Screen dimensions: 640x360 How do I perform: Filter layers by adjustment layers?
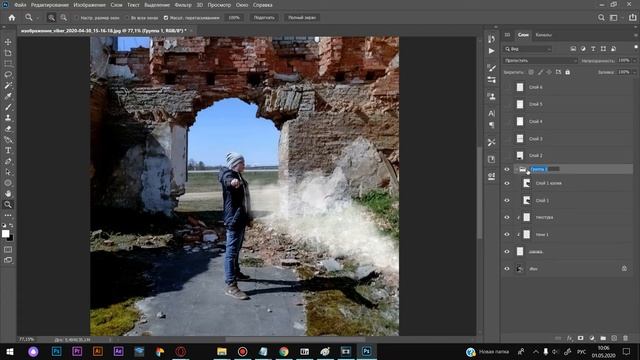click(x=583, y=49)
